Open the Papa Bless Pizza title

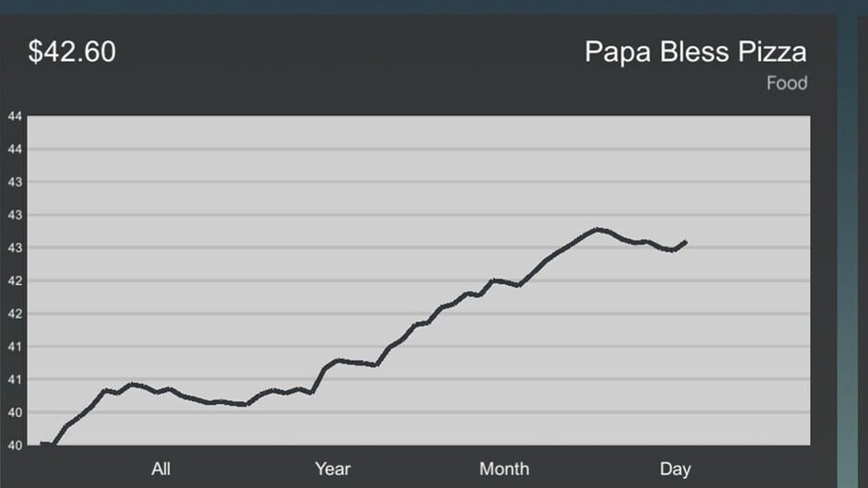coord(695,52)
